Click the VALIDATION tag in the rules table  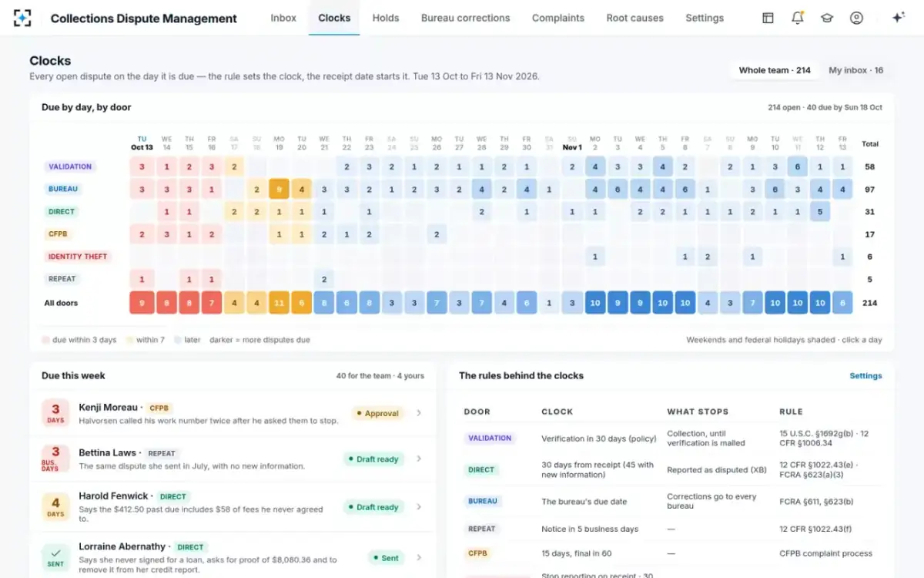pyautogui.click(x=490, y=438)
